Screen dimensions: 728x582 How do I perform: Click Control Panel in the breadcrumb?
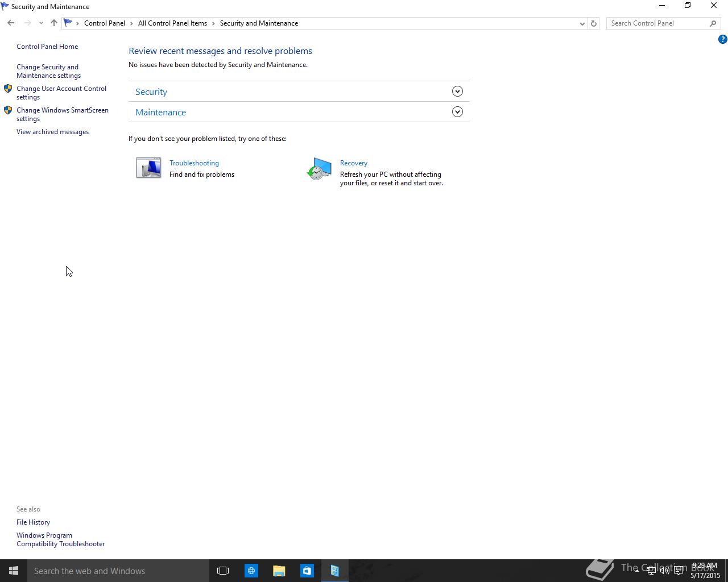tap(105, 23)
